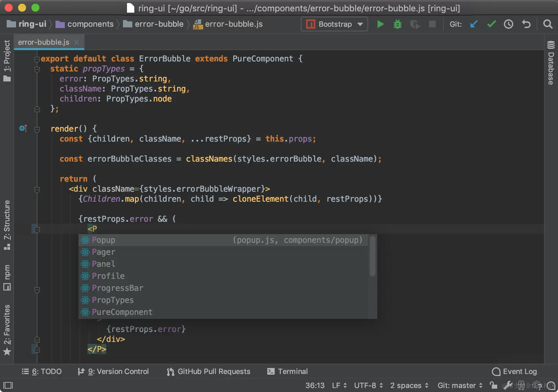
Task: Click the read-only lock icon in the status bar
Action: [x=494, y=385]
